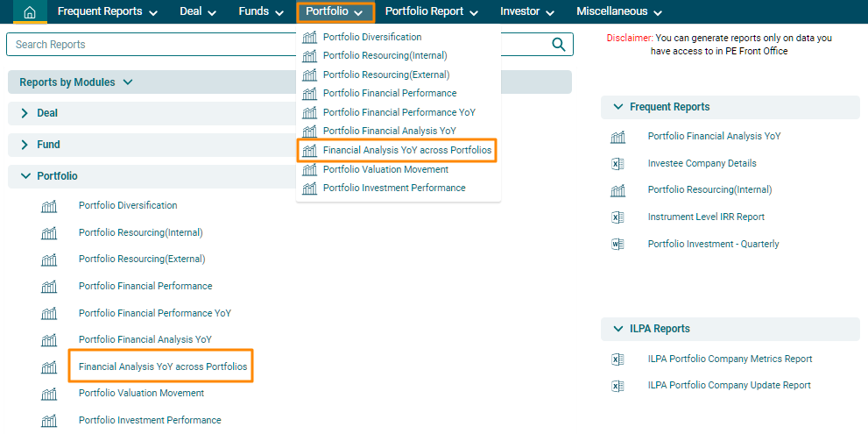
Task: Select Financial Analysis YoY across Portfolios in dropdown
Action: coord(406,151)
